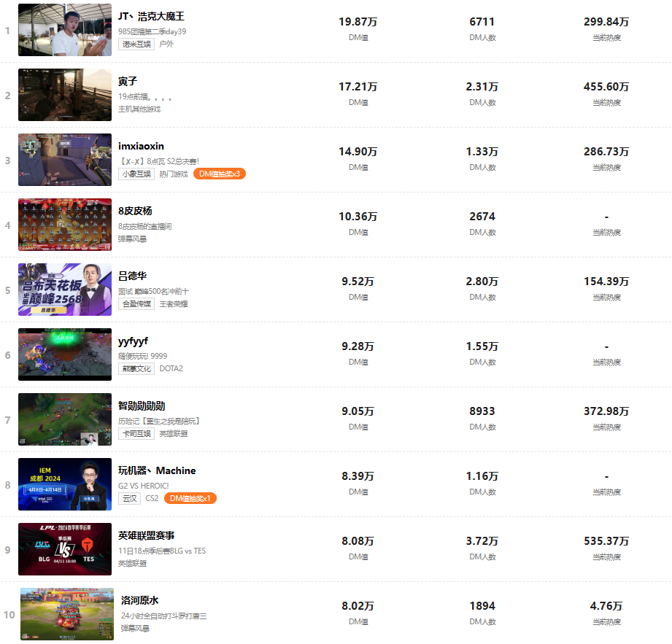Click the 535.37万 当前热度 value
672x644 pixels.
[606, 541]
